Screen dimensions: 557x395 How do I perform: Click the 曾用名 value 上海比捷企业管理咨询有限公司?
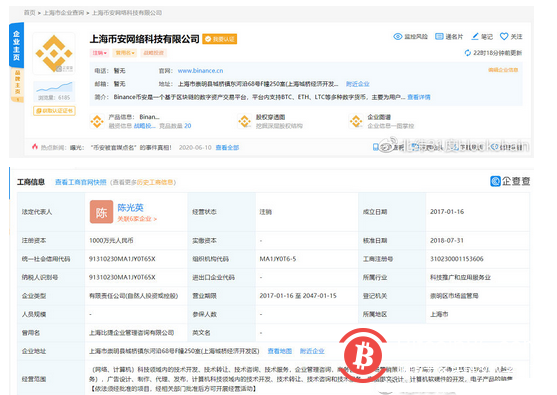[131, 333]
